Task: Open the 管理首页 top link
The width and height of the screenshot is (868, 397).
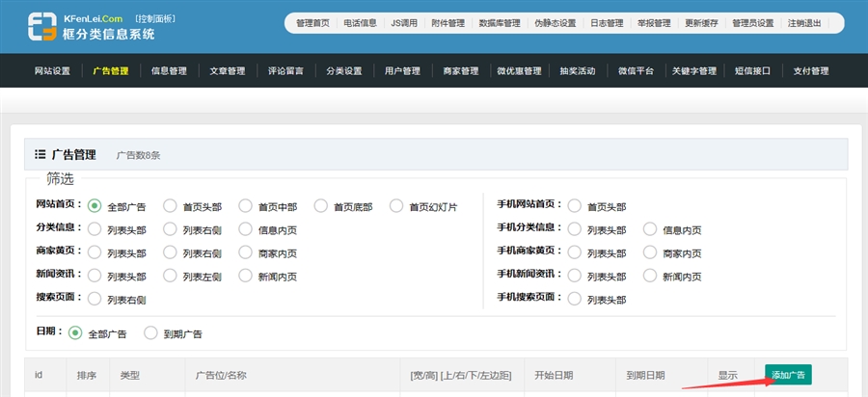Action: (312, 23)
